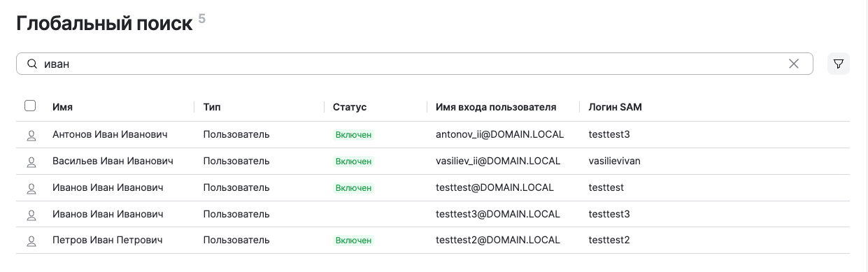The height and width of the screenshot is (272, 868).
Task: Clear the search with X icon
Action: coord(794,64)
